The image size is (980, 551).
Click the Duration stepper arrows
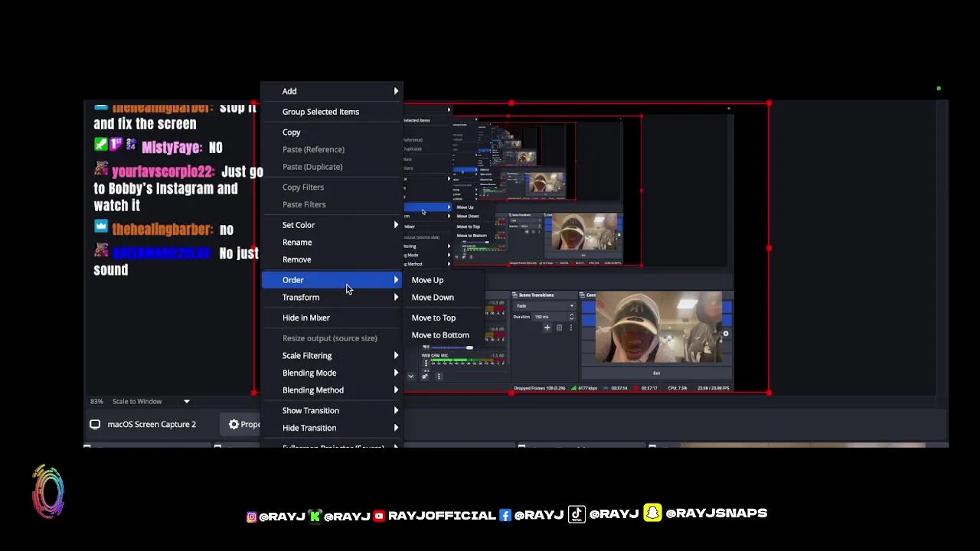(x=571, y=317)
